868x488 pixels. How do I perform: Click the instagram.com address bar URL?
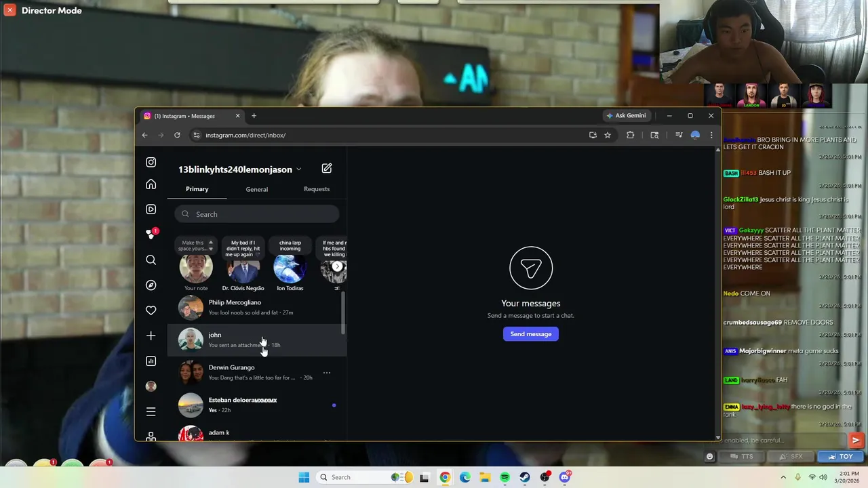(245, 135)
